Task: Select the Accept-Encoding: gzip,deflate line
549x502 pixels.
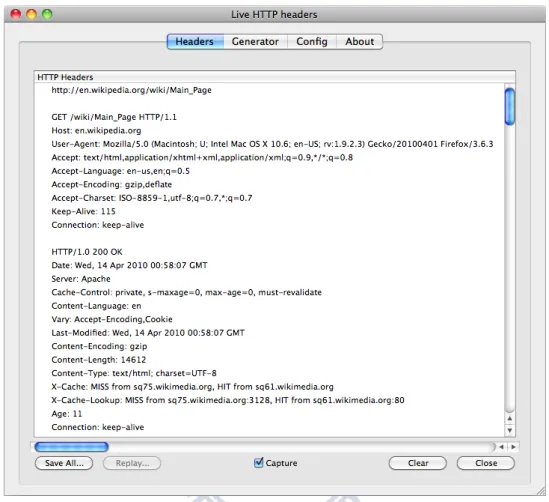Action: pos(112,184)
